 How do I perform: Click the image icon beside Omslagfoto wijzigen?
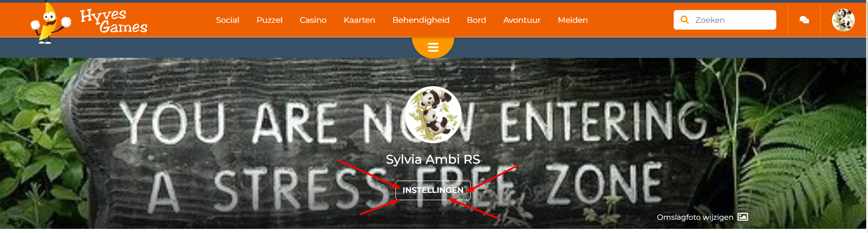coord(743,217)
